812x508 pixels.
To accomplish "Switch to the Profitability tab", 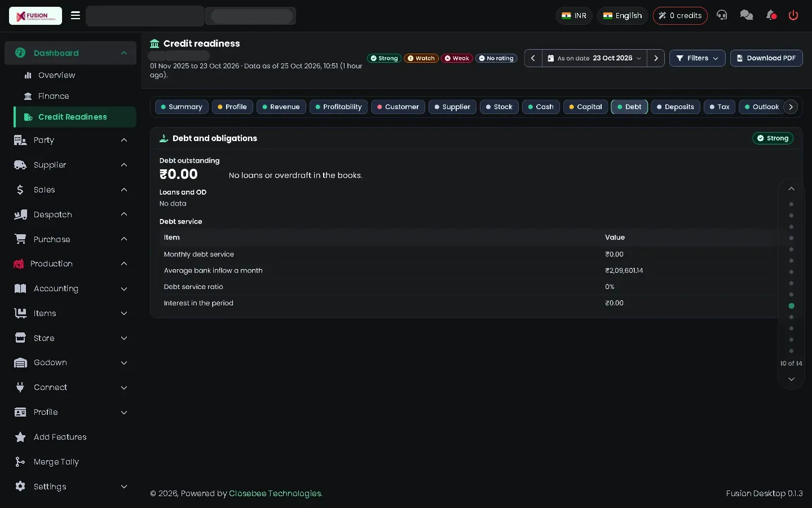I will coord(338,107).
